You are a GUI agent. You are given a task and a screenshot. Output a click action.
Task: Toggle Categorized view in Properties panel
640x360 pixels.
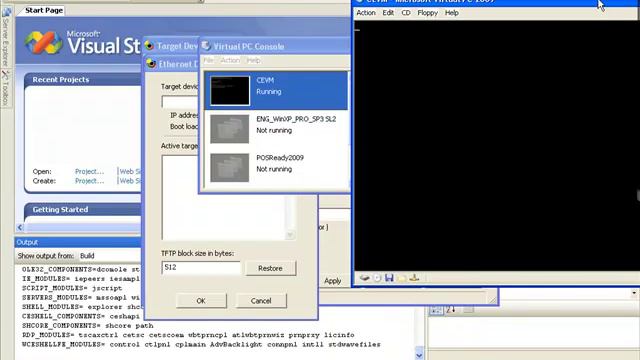(436, 310)
